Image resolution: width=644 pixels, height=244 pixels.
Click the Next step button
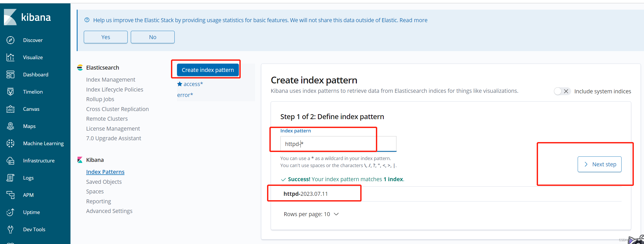coord(599,164)
